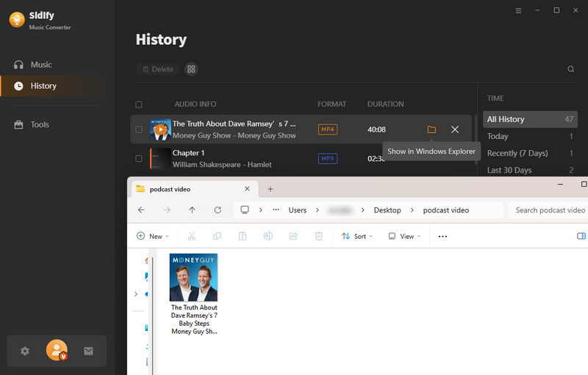
Task: Click the Delete trash icon in Explorer
Action: click(x=319, y=236)
